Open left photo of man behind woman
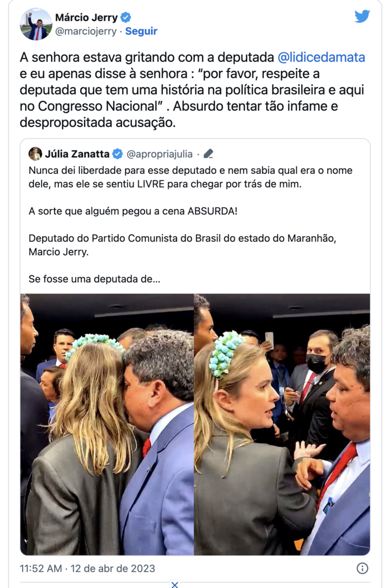Viewport: 389px width, 588px height. (x=107, y=424)
